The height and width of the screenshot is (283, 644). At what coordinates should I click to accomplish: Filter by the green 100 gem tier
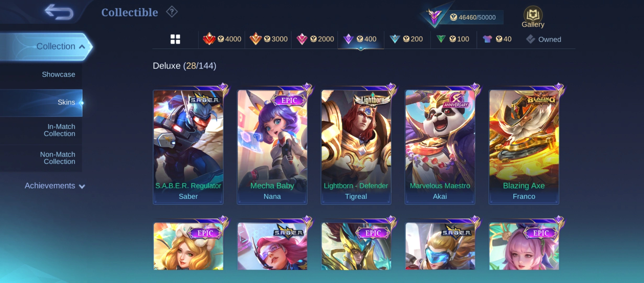click(x=453, y=39)
